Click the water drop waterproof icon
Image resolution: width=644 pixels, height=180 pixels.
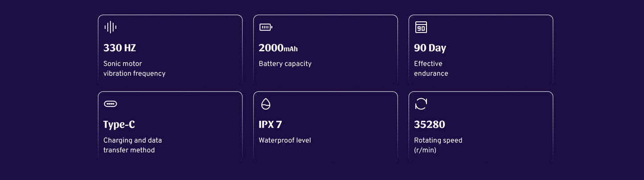tap(266, 104)
